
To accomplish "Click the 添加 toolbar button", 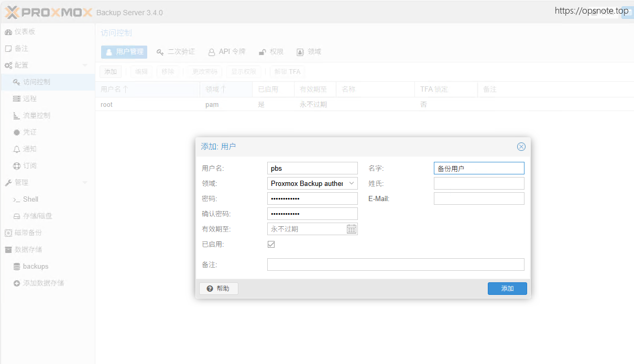I will (x=111, y=72).
